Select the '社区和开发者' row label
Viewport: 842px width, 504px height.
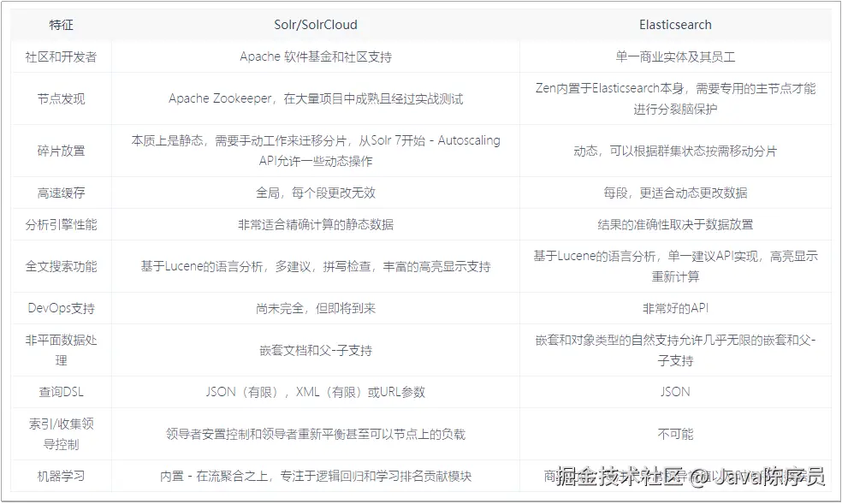click(x=61, y=56)
